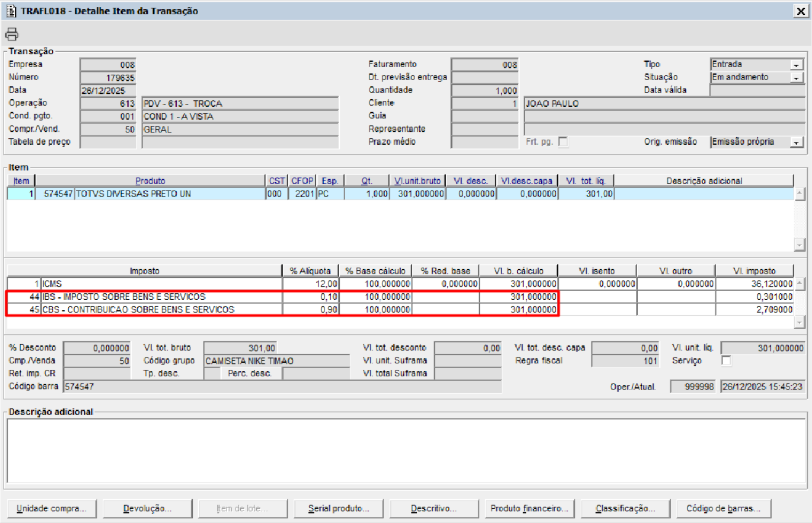Click the Vl. imposto column header
Viewport: 812px width, 523px height.
click(755, 271)
